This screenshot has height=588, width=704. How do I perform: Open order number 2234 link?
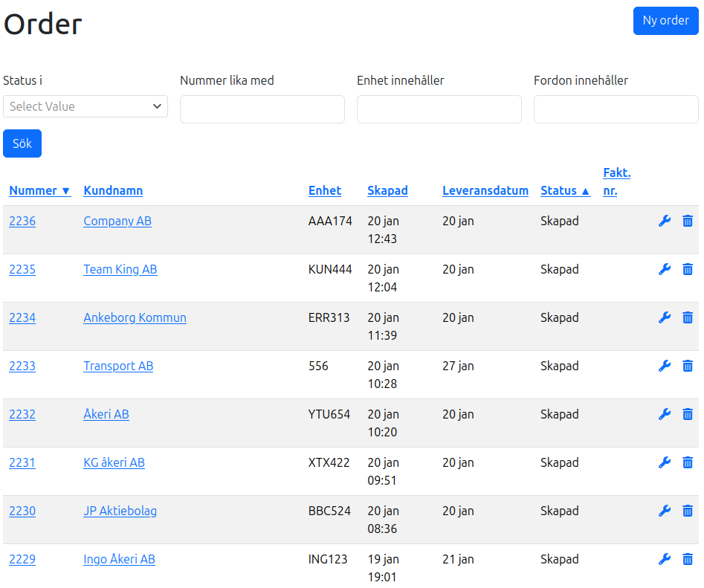point(22,317)
